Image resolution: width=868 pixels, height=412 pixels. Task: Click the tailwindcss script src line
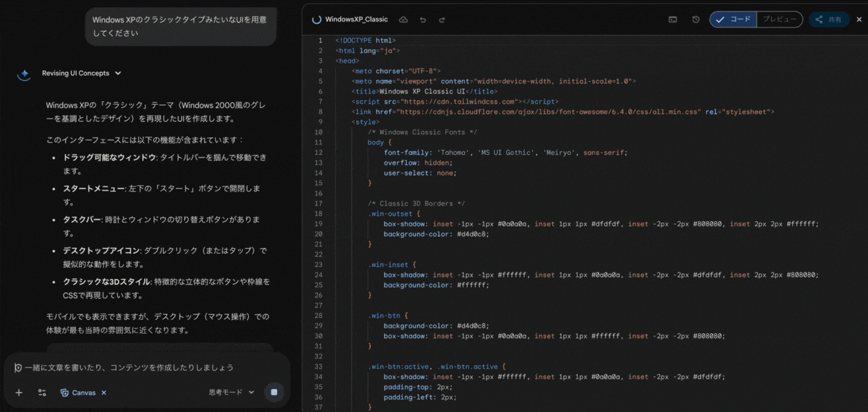[455, 102]
